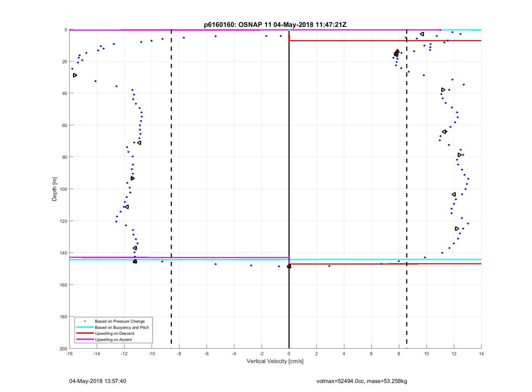
Task: Click legend entry 'Based on Buoyancy and Pitch'
Action: (x=122, y=327)
